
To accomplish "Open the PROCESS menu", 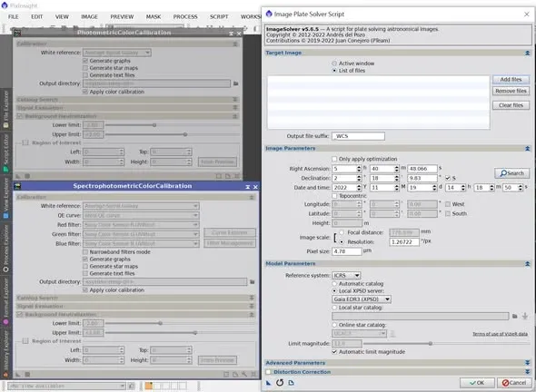I will [x=185, y=16].
